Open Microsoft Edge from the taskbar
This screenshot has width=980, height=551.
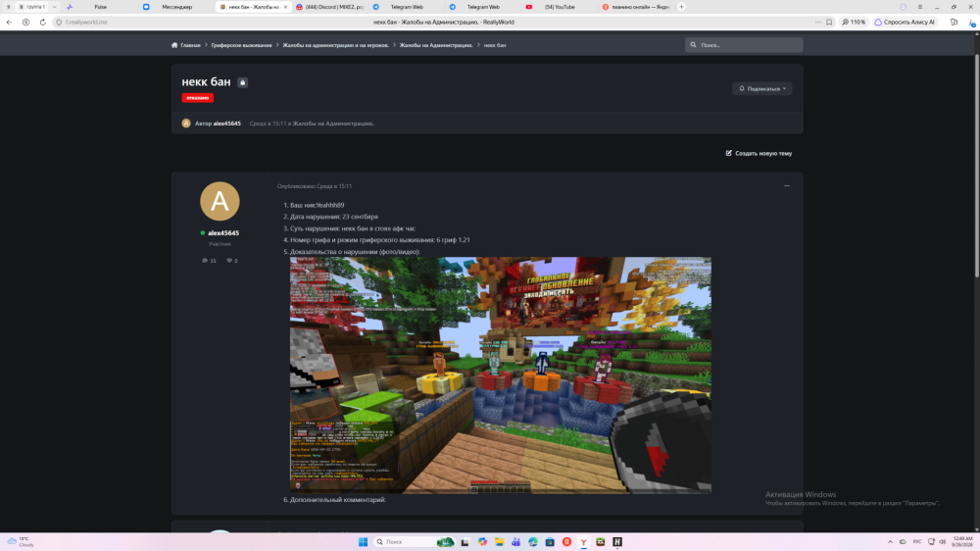point(533,542)
